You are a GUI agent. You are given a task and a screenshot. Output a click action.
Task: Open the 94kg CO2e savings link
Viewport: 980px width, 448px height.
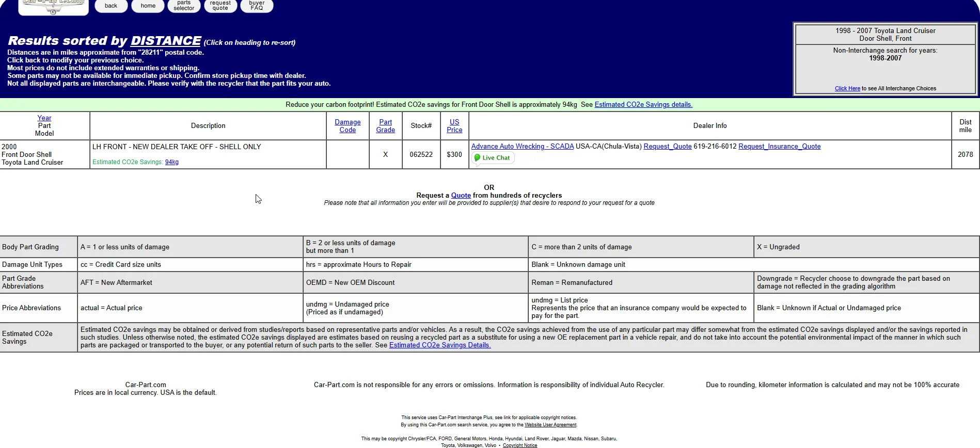point(171,162)
